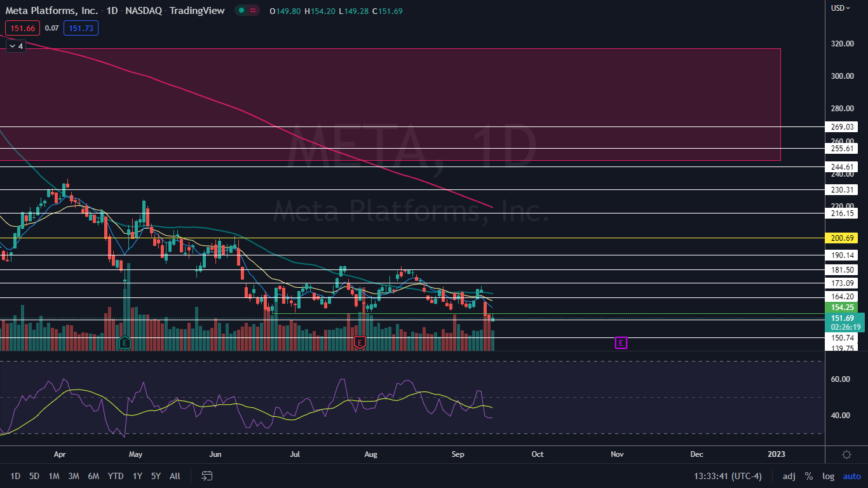Viewport: 868px width, 488px height.
Task: Expand the collapsed 4 indicators legend
Action: coord(16,46)
